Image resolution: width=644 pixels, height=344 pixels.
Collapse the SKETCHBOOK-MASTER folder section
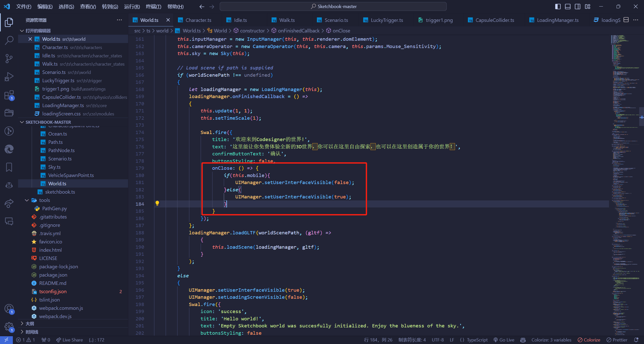click(73, 122)
